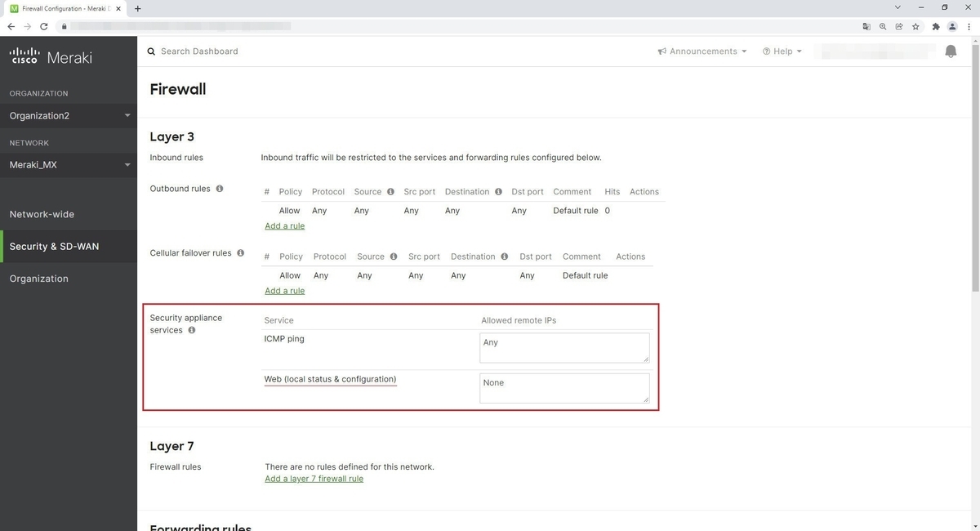Click the info icon beside Security appliance services
This screenshot has width=980, height=531.
tap(192, 330)
